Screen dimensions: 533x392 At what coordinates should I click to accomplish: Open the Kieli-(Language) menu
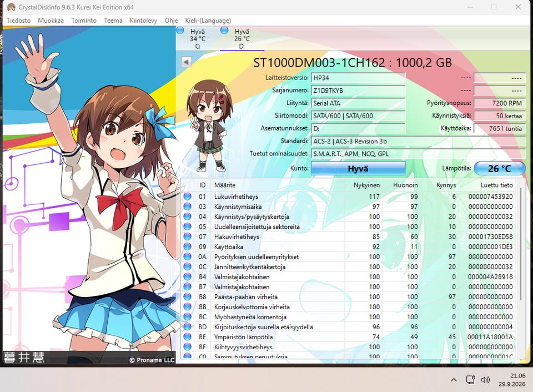pyautogui.click(x=208, y=21)
